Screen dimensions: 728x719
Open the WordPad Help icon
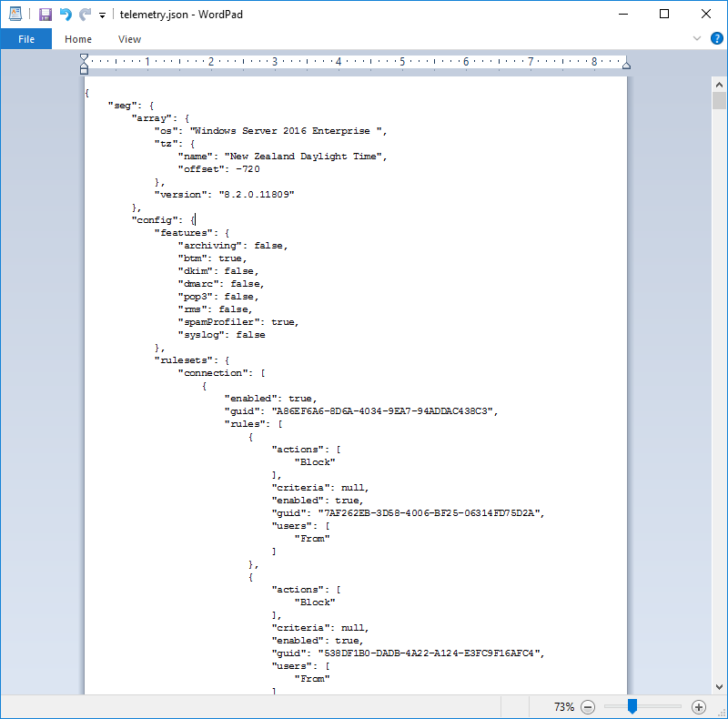(x=716, y=38)
